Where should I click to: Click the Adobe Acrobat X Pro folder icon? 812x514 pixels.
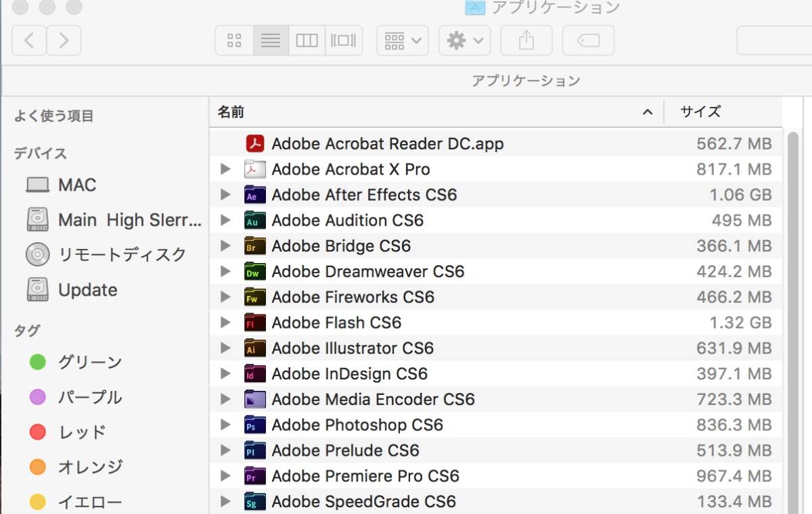click(x=254, y=169)
